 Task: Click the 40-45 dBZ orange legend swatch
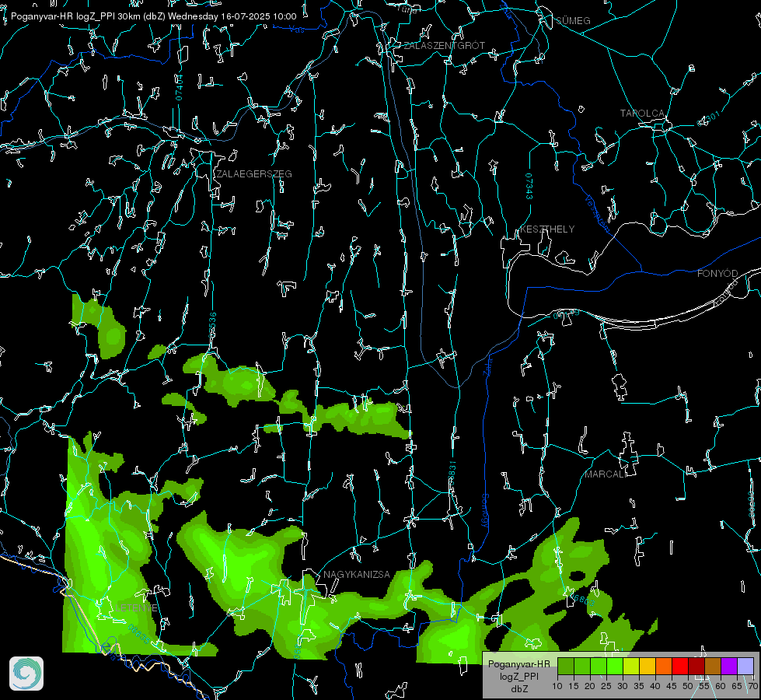pos(664,666)
